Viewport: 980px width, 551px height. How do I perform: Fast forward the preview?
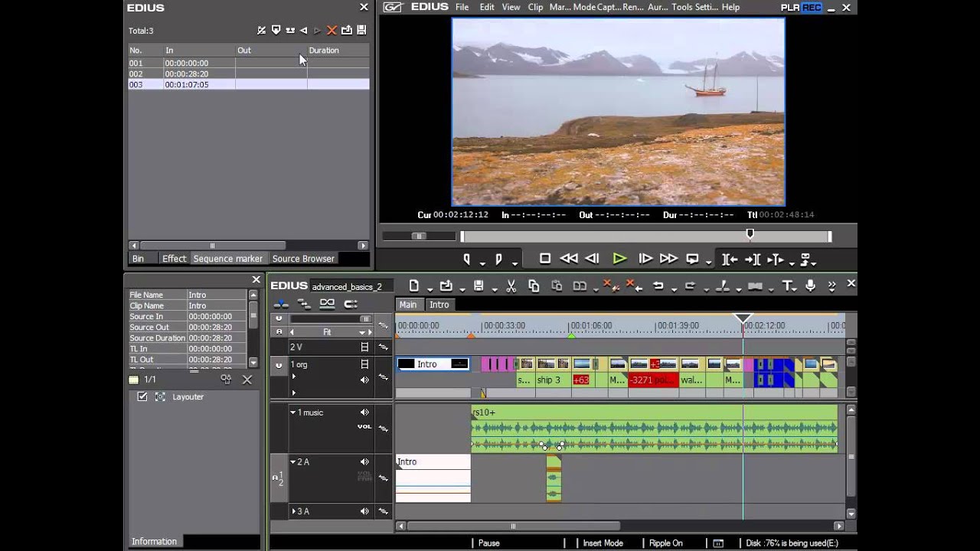point(668,259)
